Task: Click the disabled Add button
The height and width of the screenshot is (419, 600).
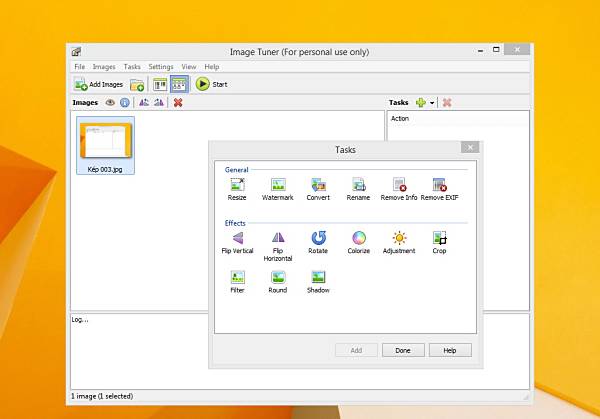Action: pyautogui.click(x=356, y=350)
